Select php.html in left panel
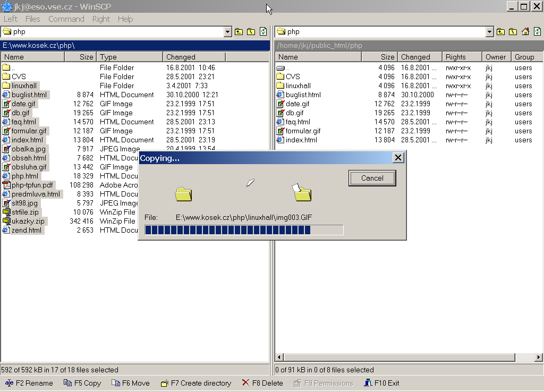This screenshot has height=392, width=544. tap(25, 176)
